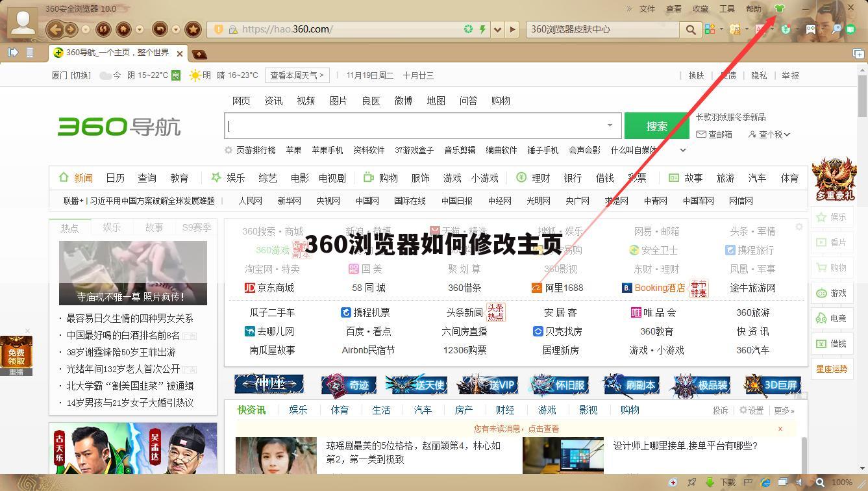Image resolution: width=868 pixels, height=491 pixels.
Task: Click the rocket accelerator icon in status bar
Action: pyautogui.click(x=692, y=483)
